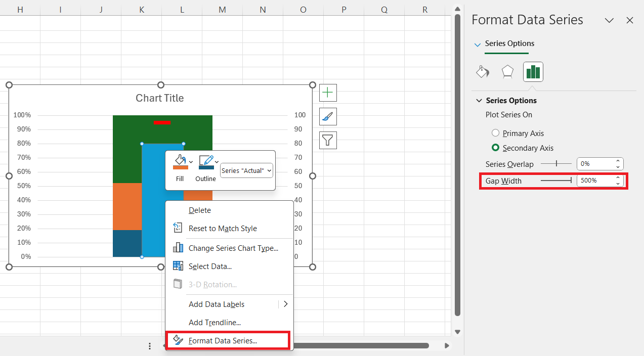Viewport: 644px width, 356px height.
Task: Open the Effects pentagon tab icon
Action: click(x=507, y=72)
